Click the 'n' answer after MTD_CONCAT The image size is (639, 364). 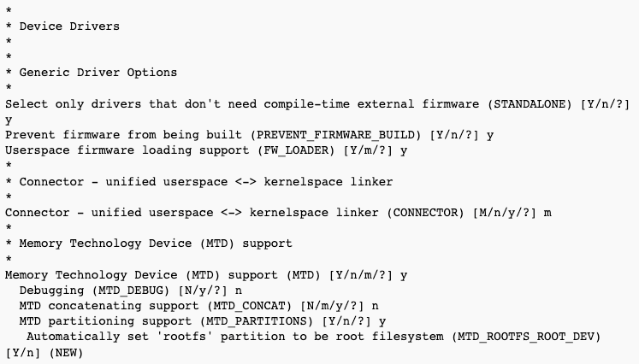tap(376, 306)
